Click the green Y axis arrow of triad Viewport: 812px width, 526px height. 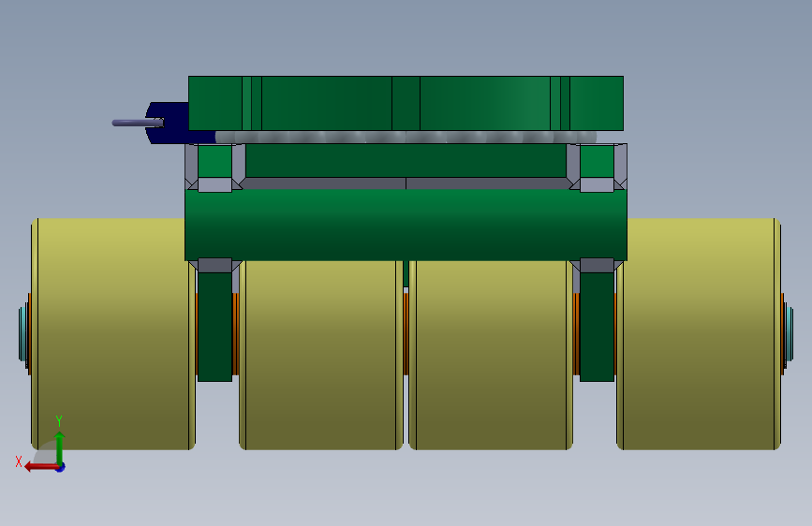(60, 447)
